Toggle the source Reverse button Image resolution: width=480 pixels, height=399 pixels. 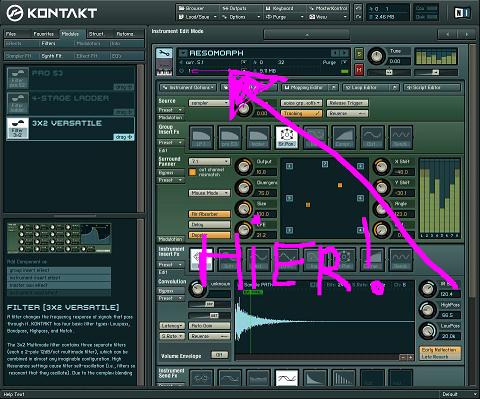click(347, 113)
